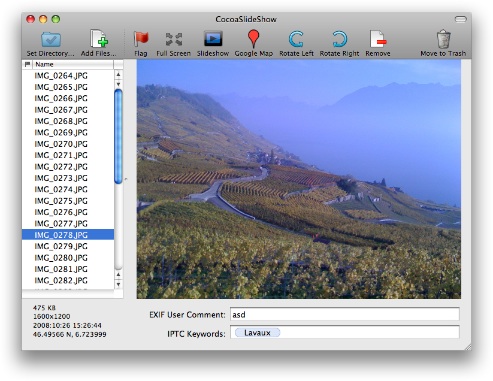Move the image to Trash
The width and height of the screenshot is (493, 381).
(x=443, y=39)
